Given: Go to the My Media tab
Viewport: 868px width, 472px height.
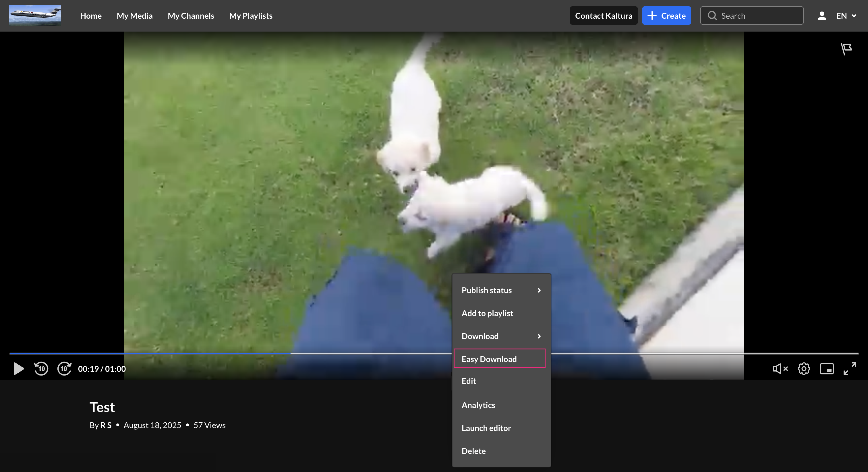Looking at the screenshot, I should click(134, 16).
